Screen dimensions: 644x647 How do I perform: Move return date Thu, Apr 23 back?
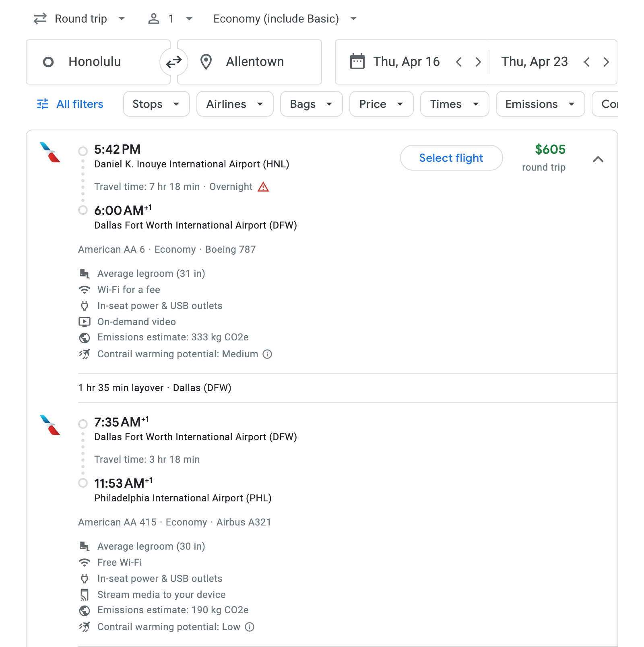(x=587, y=62)
